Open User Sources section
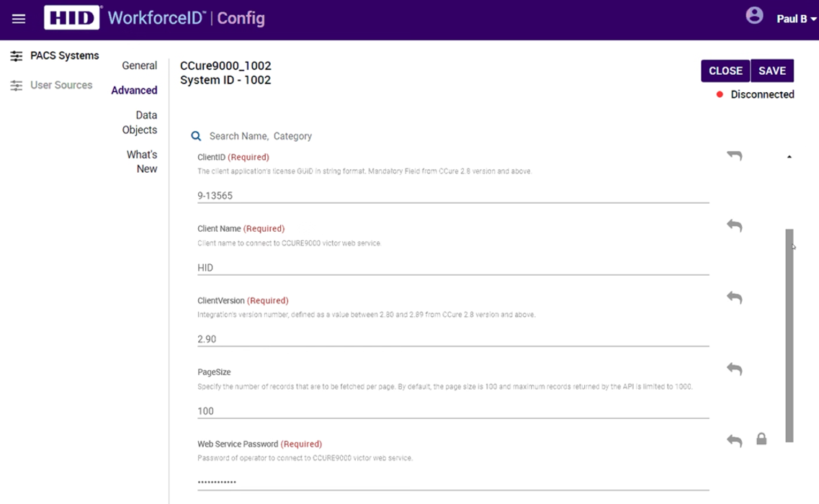Image resolution: width=819 pixels, height=504 pixels. (x=61, y=85)
